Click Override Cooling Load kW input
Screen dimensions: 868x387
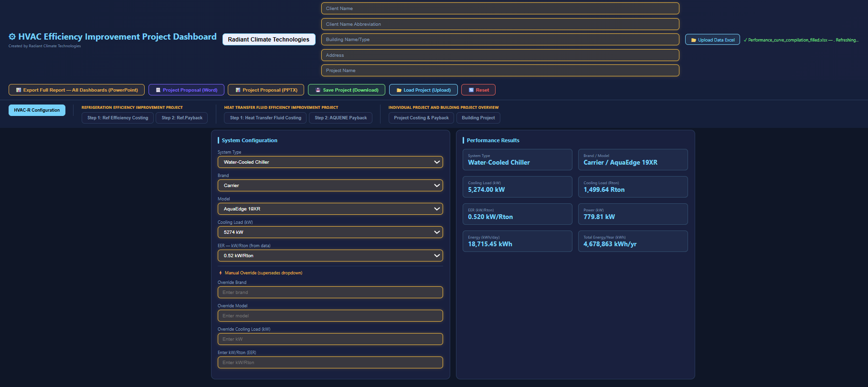coord(330,339)
